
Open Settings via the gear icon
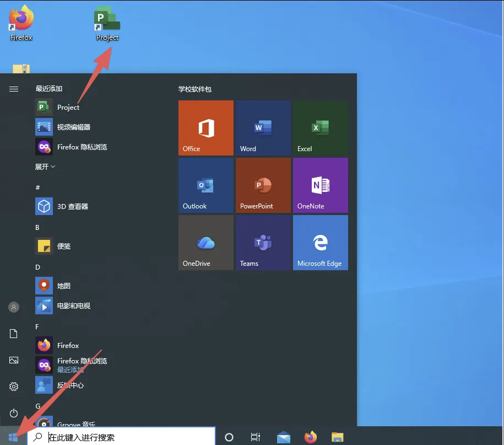click(x=14, y=387)
